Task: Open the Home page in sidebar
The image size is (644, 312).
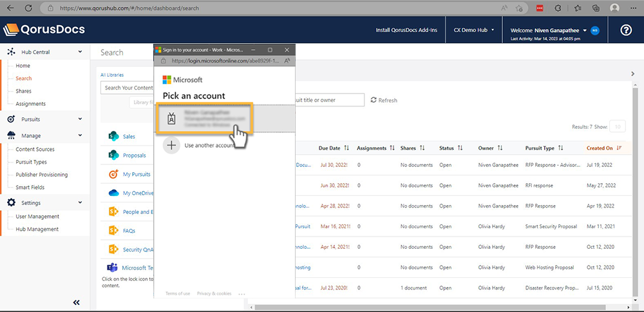Action: 23,66
